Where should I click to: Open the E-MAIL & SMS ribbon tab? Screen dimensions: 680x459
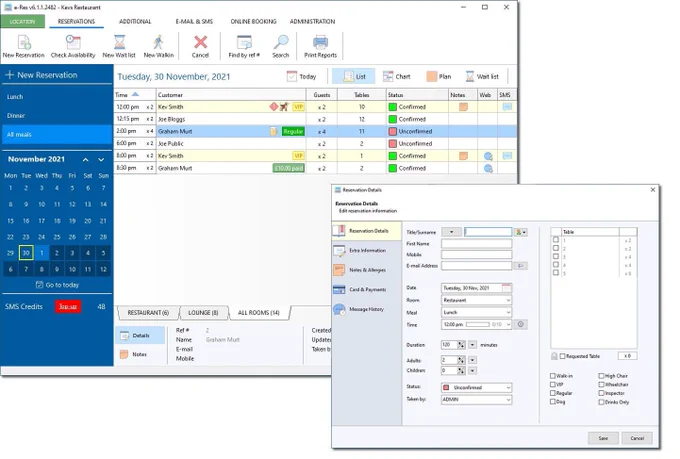pyautogui.click(x=194, y=21)
